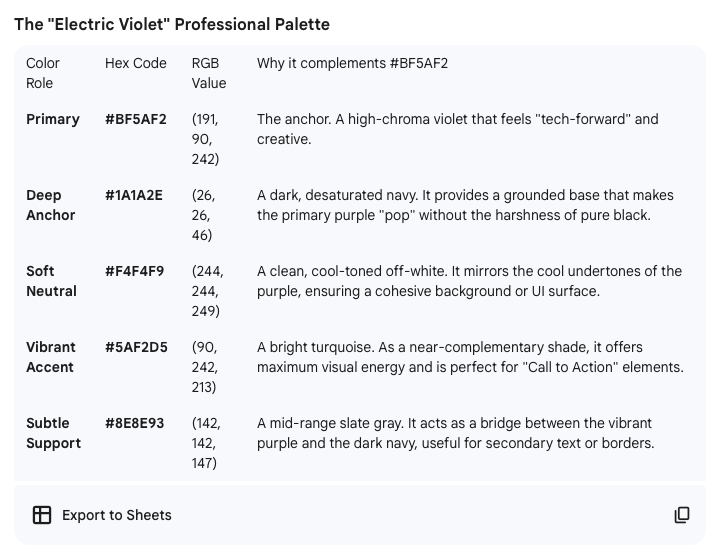Viewport: 726px width, 558px height.
Task: Click the #8E8E93 hex code cell
Action: (135, 423)
